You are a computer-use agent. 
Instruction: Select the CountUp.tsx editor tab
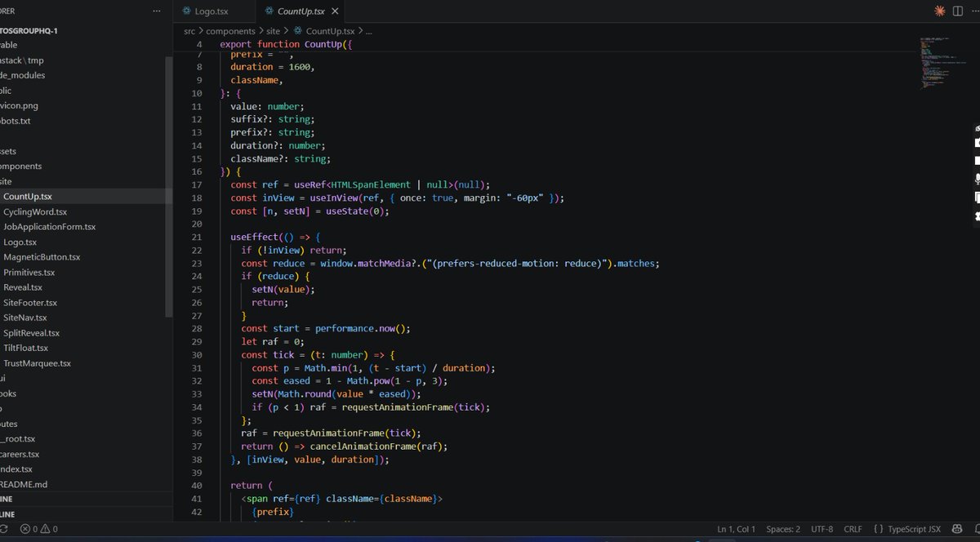(x=301, y=11)
